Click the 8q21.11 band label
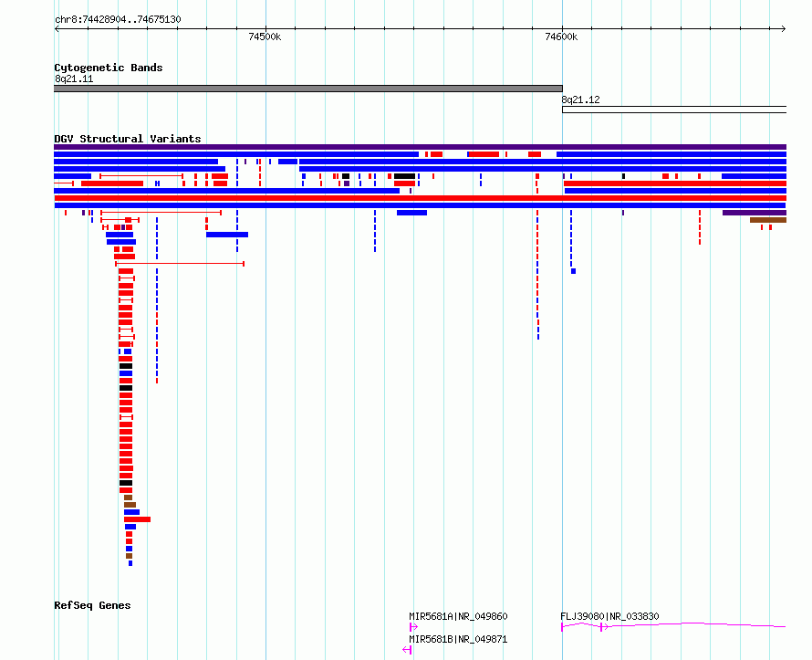The height and width of the screenshot is (660, 812). click(x=74, y=79)
